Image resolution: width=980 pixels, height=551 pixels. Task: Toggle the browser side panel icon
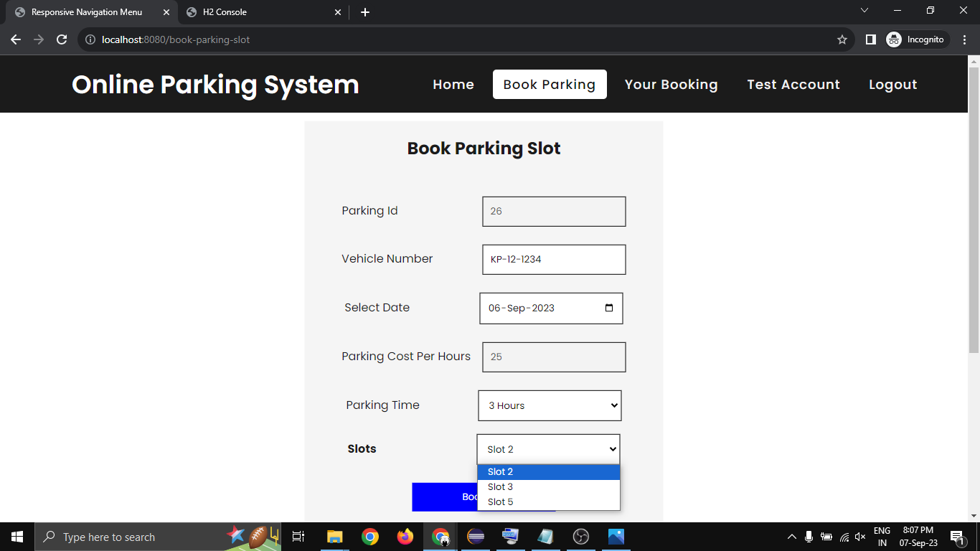coord(870,39)
